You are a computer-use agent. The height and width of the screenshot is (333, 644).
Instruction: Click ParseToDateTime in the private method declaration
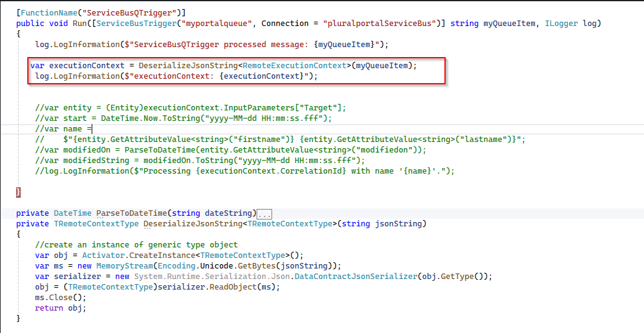pos(131,213)
